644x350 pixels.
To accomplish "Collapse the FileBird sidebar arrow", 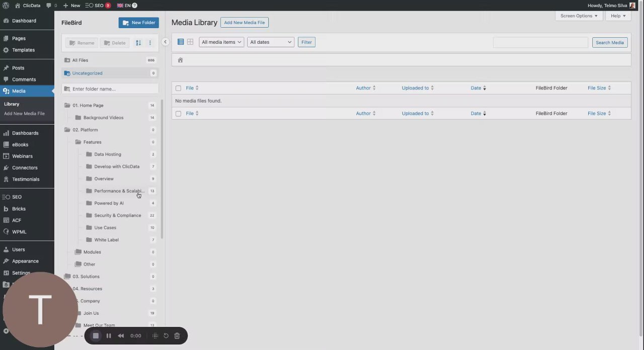I will tap(165, 42).
